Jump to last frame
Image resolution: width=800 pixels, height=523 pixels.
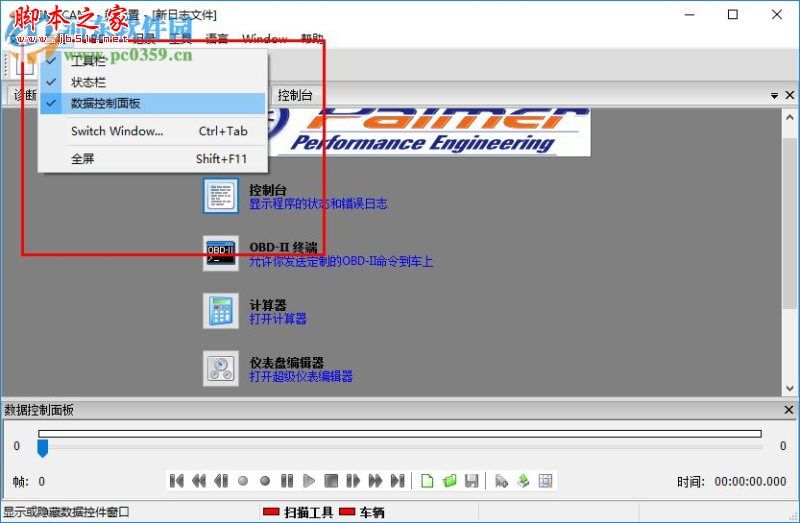397,481
